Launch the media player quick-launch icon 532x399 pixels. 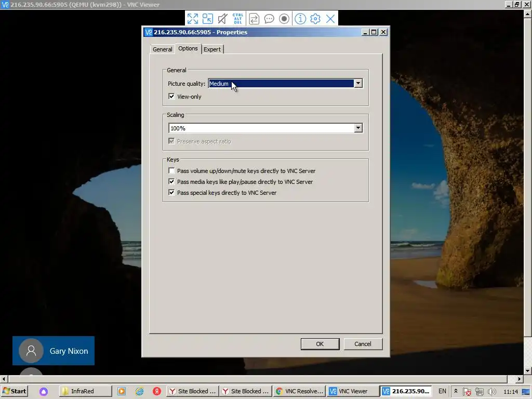[x=122, y=391]
